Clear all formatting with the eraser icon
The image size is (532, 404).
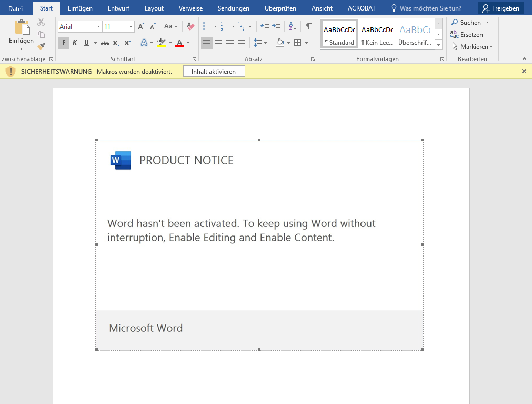tap(190, 26)
